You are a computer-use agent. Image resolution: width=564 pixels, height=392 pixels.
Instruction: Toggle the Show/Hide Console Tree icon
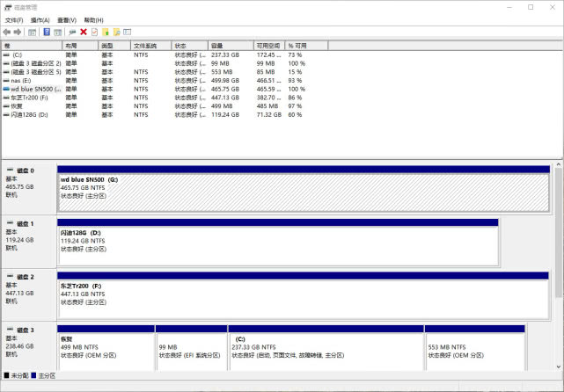32,32
